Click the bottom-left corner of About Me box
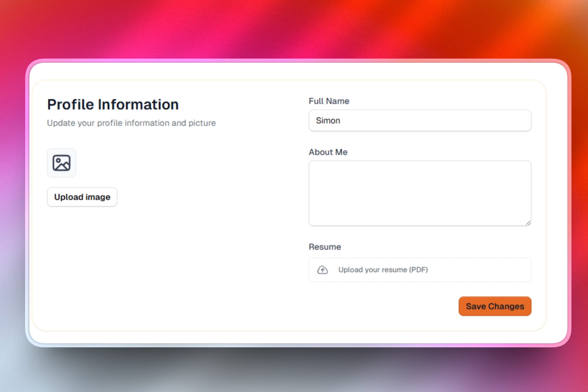588x392 pixels. click(x=314, y=221)
